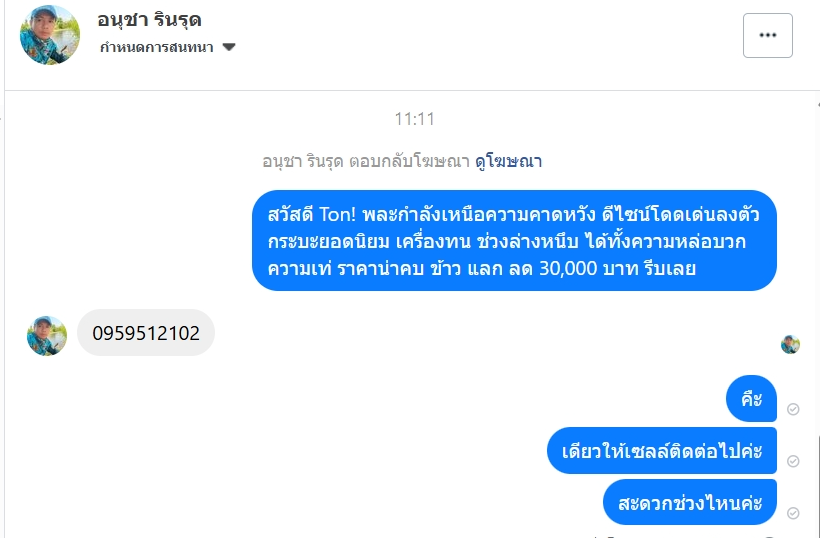Click the seen-receipt avatar on the right side

point(790,345)
